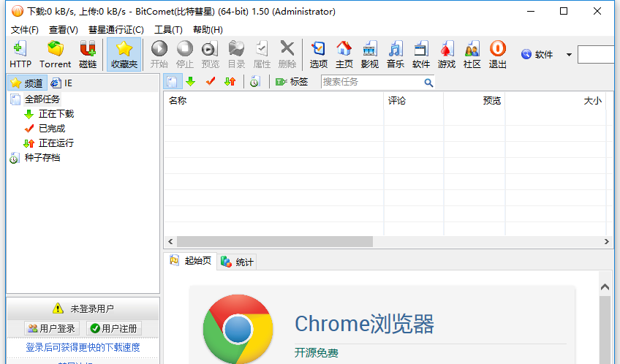This screenshot has width=620, height=364.
Task: Open a Torrent file via toolbar
Action: tap(55, 54)
